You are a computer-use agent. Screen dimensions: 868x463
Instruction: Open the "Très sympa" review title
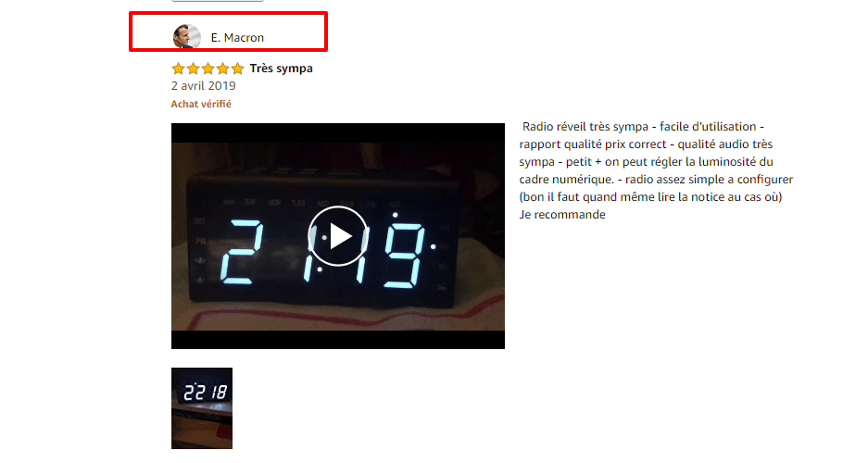[282, 69]
